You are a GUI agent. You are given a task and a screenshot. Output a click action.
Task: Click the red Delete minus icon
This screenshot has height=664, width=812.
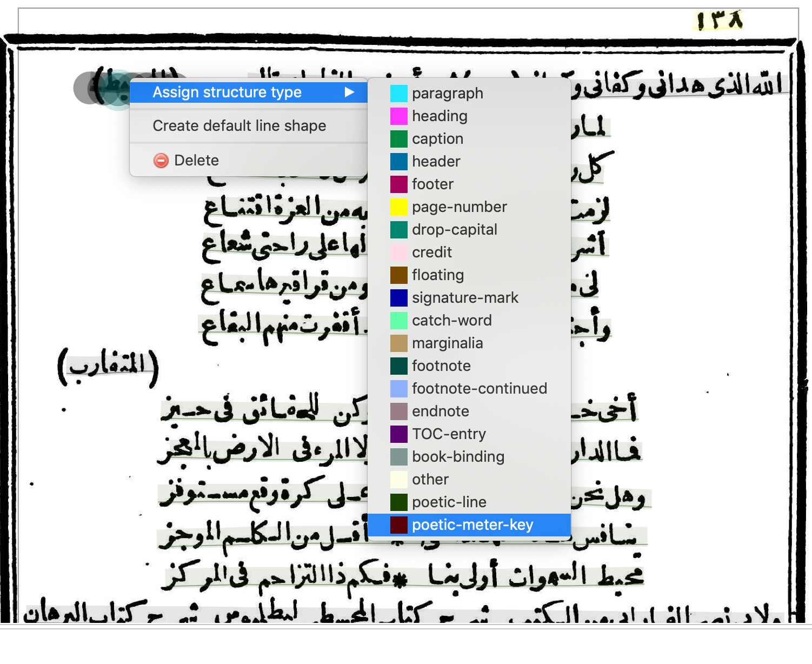click(161, 161)
